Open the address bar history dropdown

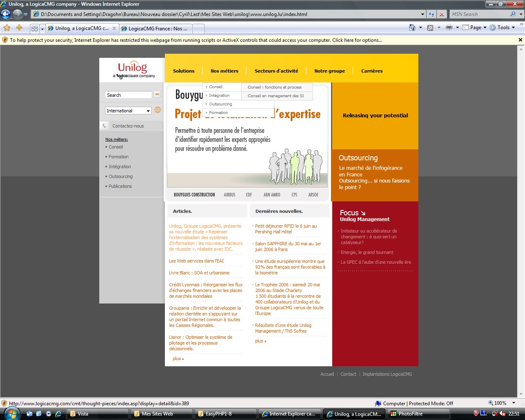tap(422, 14)
